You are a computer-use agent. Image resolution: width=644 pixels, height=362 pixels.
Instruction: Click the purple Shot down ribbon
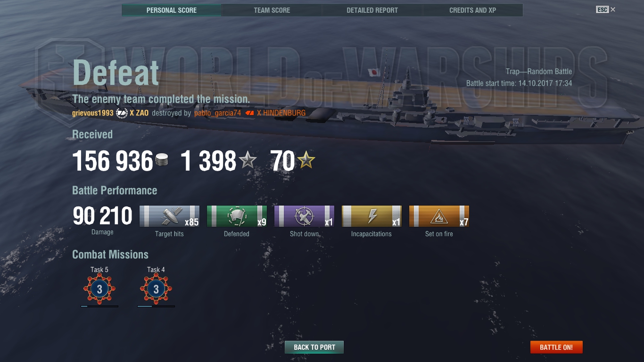point(304,216)
